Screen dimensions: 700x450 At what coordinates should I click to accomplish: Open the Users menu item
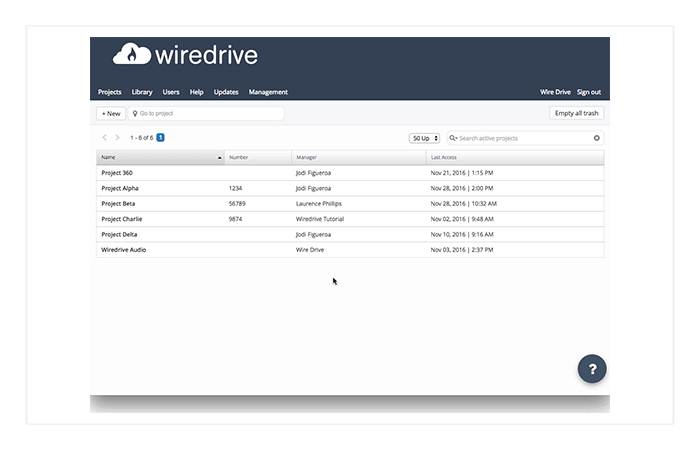[171, 92]
